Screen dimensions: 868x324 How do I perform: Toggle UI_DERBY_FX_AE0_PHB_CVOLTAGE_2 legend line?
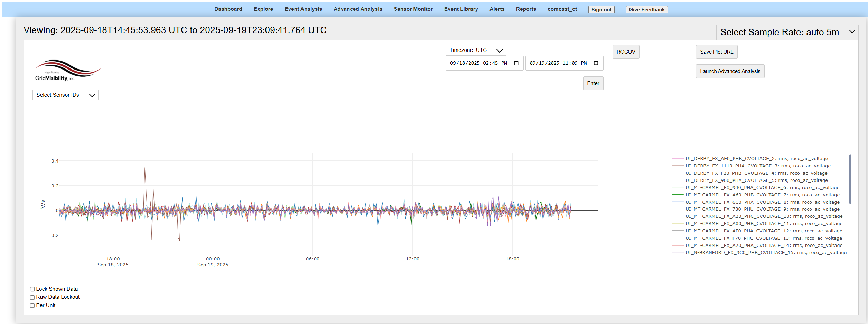point(756,159)
